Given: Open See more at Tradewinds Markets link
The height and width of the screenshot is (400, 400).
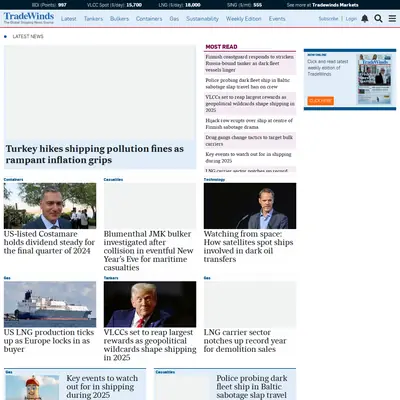Looking at the screenshot, I should [323, 5].
